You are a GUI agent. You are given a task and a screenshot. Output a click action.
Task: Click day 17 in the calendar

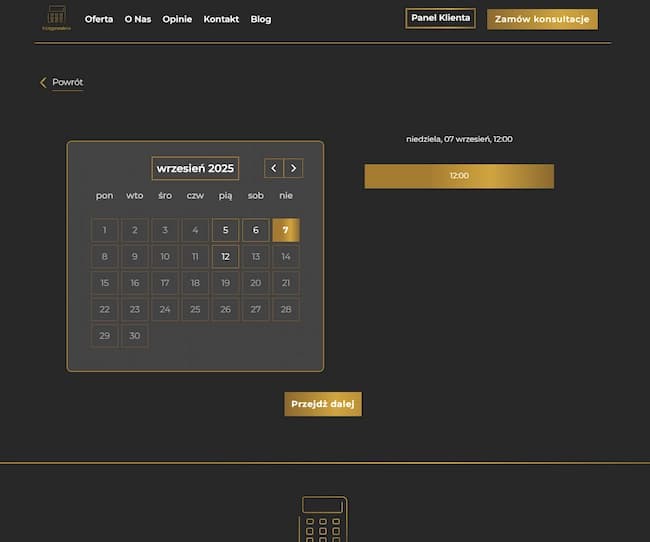point(165,283)
